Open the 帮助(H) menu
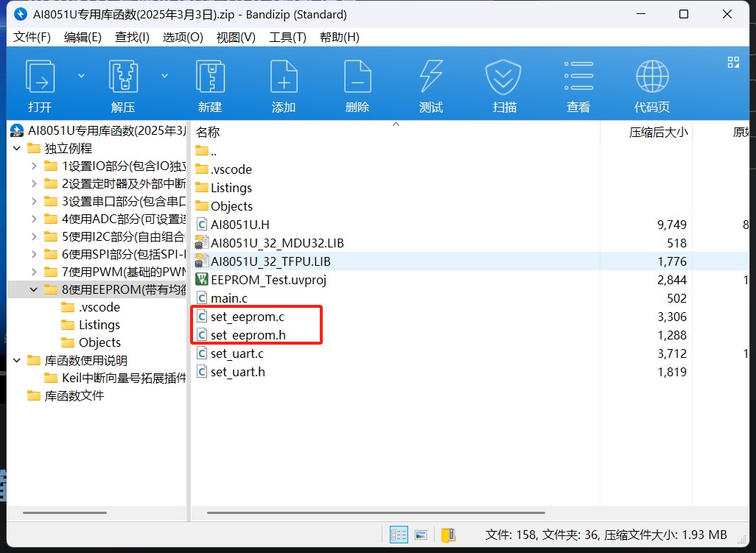The height and width of the screenshot is (553, 756). [x=340, y=37]
